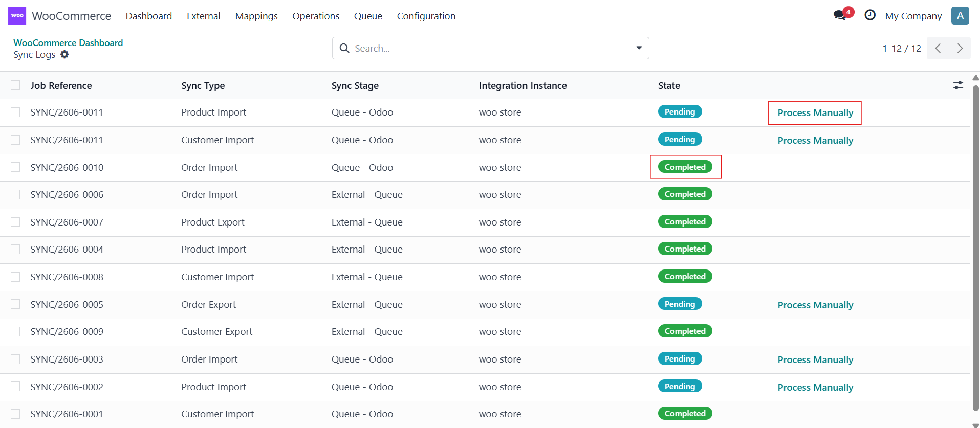
Task: Click Pending badge of SYNC/2606-0002
Action: tap(680, 386)
